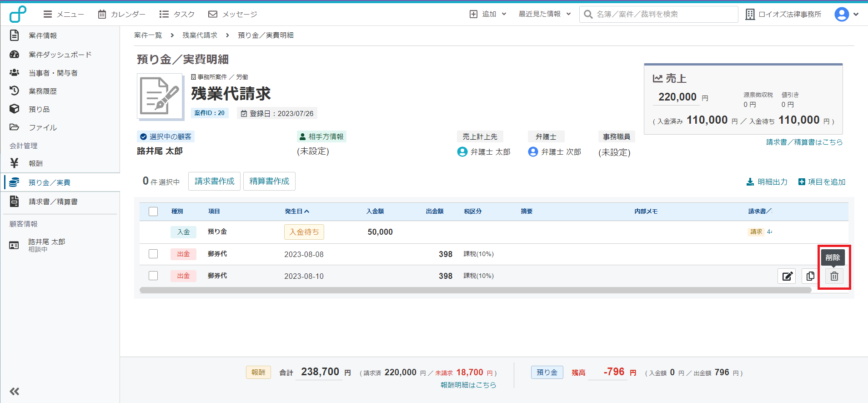Open 請求書／精算書 in sidebar
The width and height of the screenshot is (868, 403).
point(53,201)
